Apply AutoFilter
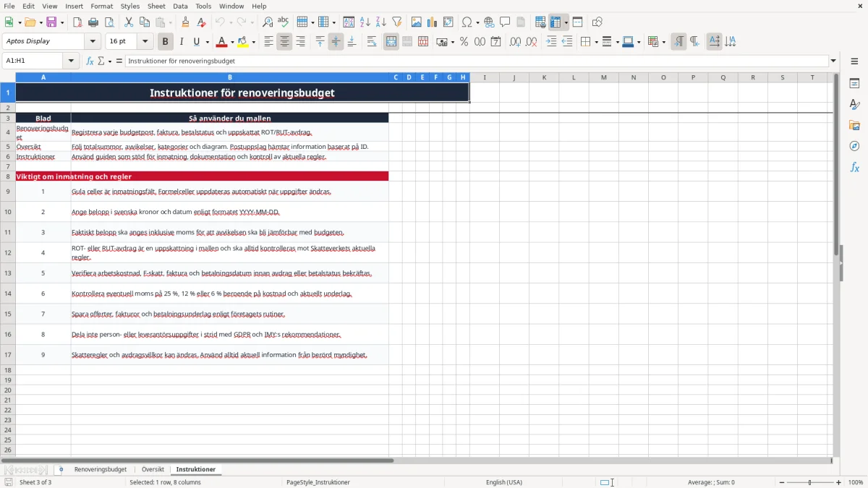Viewport: 868px width, 488px height. pos(397,22)
